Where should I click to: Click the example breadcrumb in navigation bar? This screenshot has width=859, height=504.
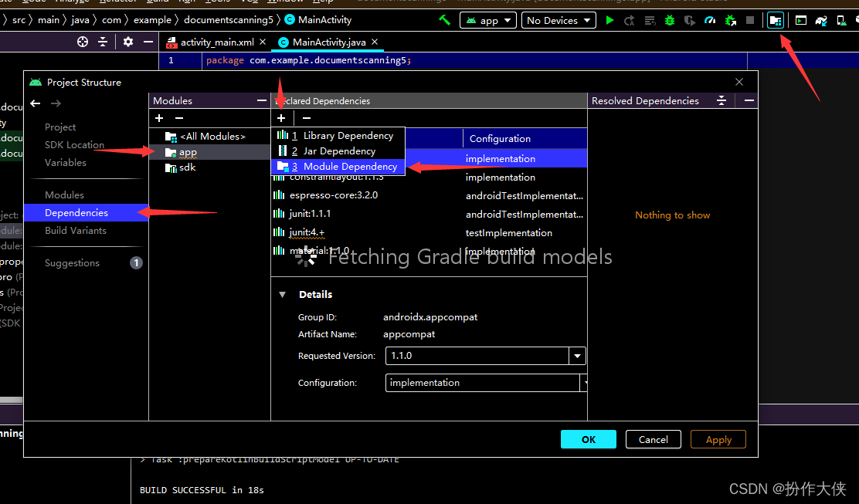point(152,20)
